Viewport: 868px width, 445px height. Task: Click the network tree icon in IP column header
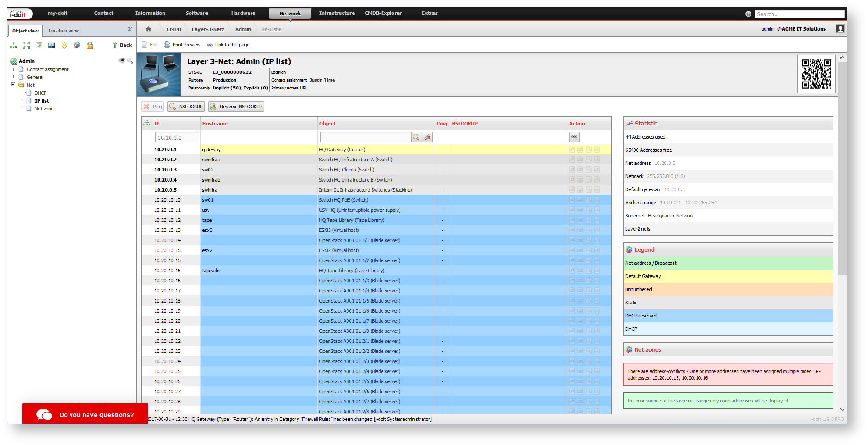click(147, 123)
